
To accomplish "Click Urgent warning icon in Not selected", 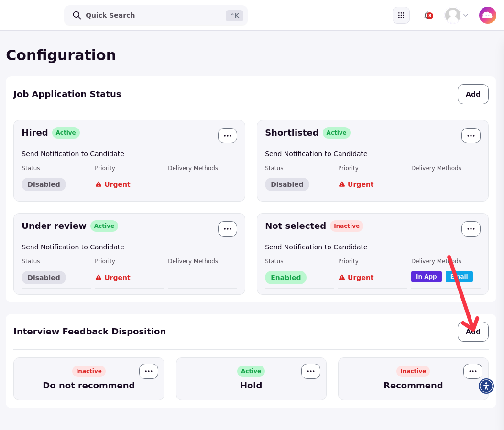I will 342,278.
